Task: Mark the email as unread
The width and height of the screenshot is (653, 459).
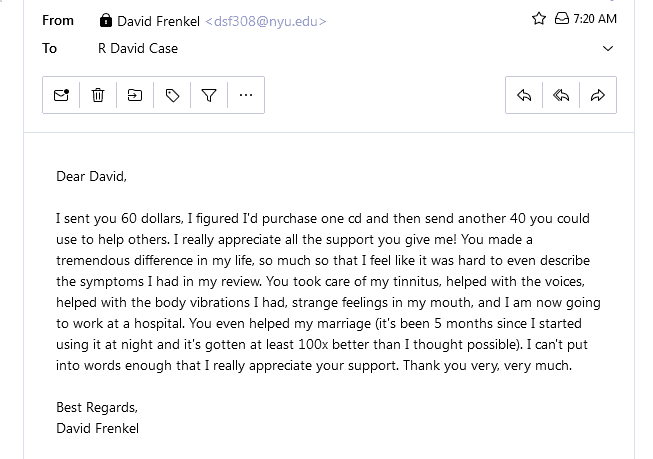Action: pyautogui.click(x=61, y=95)
